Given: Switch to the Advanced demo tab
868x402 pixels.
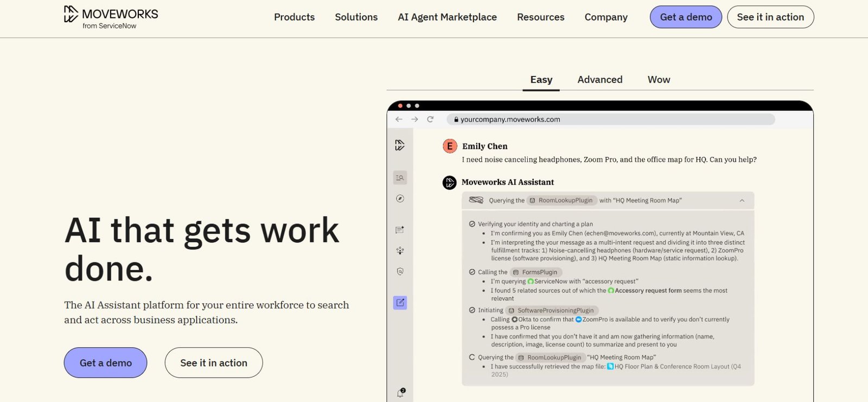Looking at the screenshot, I should [599, 80].
